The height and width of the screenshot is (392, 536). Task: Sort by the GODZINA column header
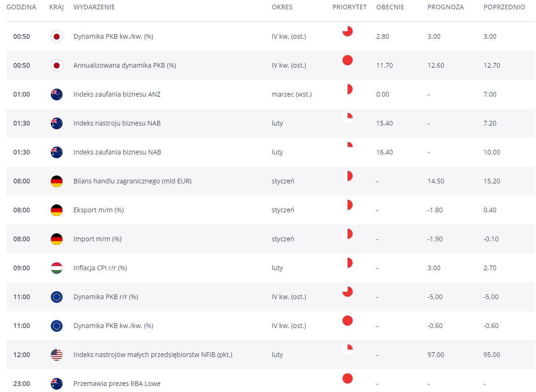21,7
